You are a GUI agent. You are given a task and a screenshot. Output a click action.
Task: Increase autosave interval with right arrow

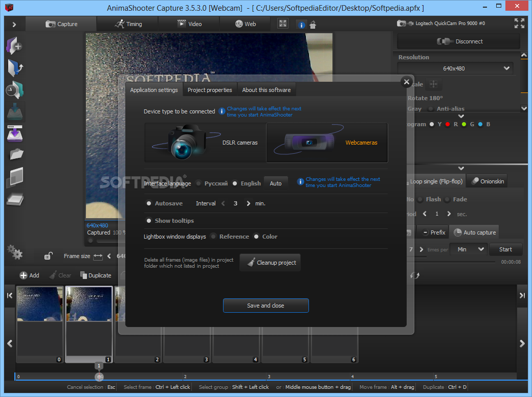[249, 203]
